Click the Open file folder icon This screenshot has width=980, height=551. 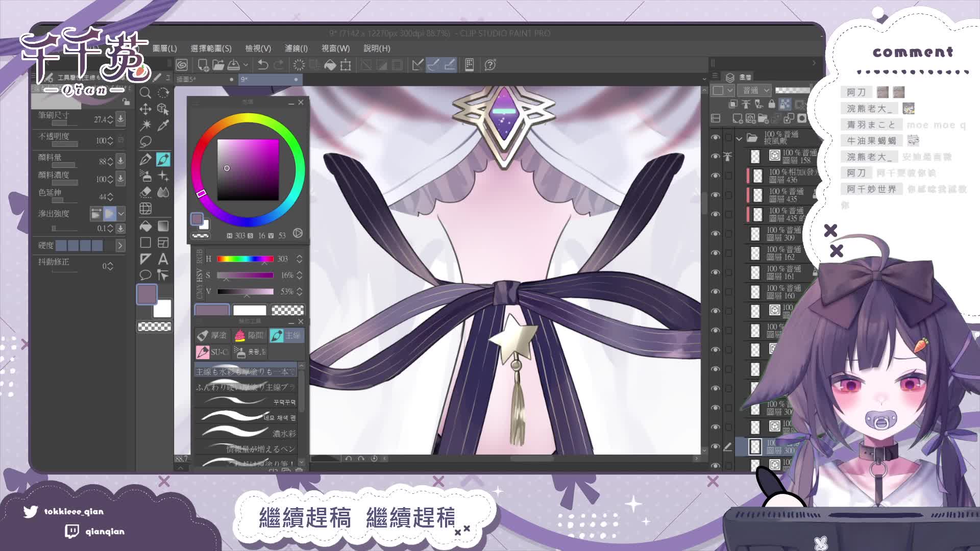tap(218, 65)
